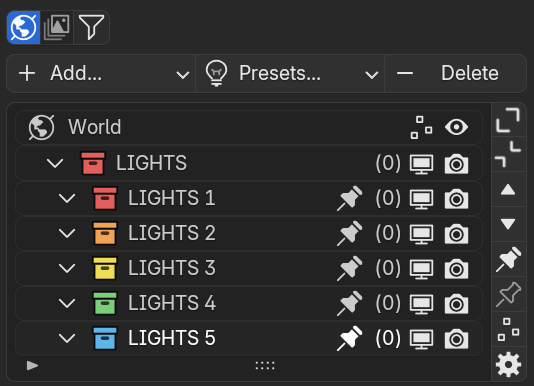Toggle World visibility eye icon
534x386 pixels.
[456, 127]
